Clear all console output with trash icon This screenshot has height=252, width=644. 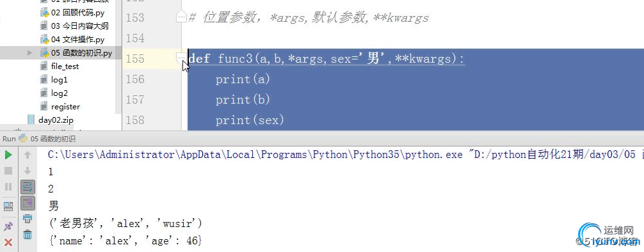(28, 235)
